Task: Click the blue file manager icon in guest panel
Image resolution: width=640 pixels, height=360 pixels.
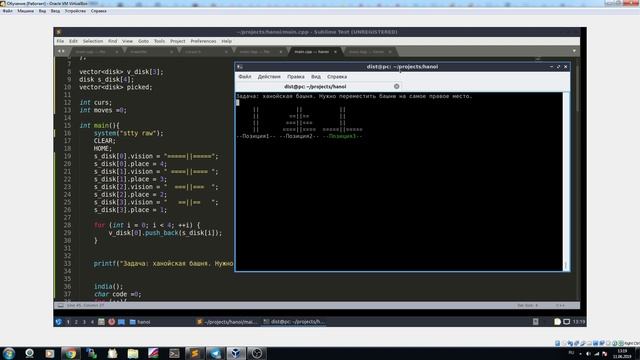Action: click(x=121, y=322)
